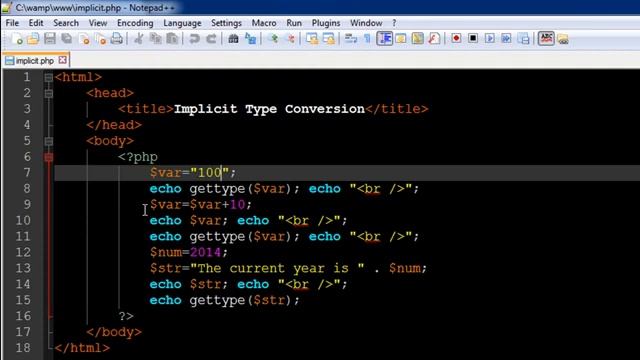Collapse the red php block fold marker
The width and height of the screenshot is (640, 360).
[x=49, y=157]
